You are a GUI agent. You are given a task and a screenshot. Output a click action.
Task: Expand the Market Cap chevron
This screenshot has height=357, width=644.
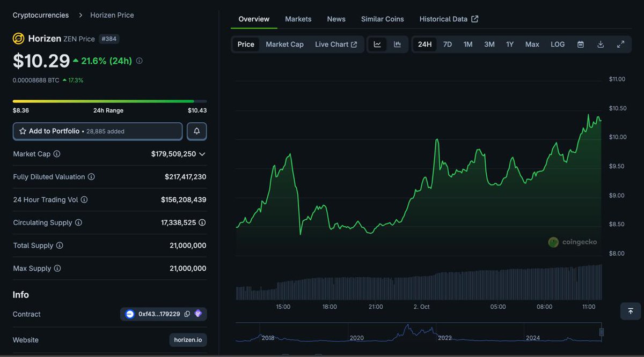tap(202, 154)
